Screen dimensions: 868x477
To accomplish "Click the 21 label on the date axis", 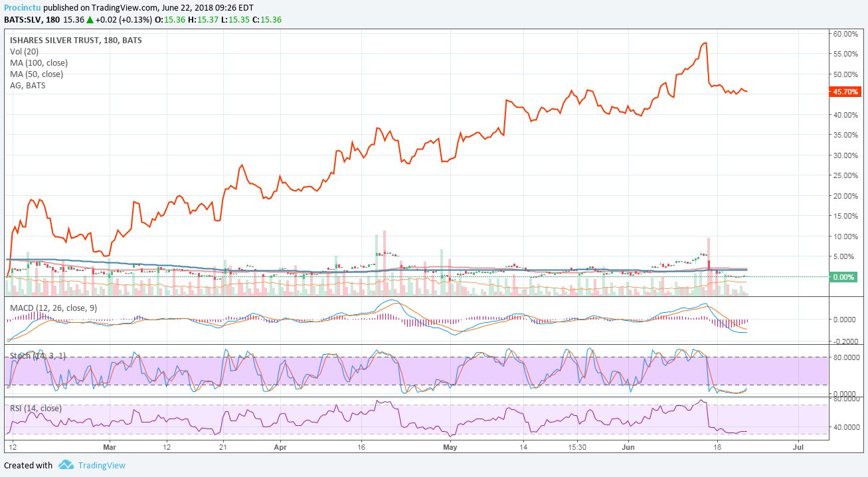I will pos(223,447).
